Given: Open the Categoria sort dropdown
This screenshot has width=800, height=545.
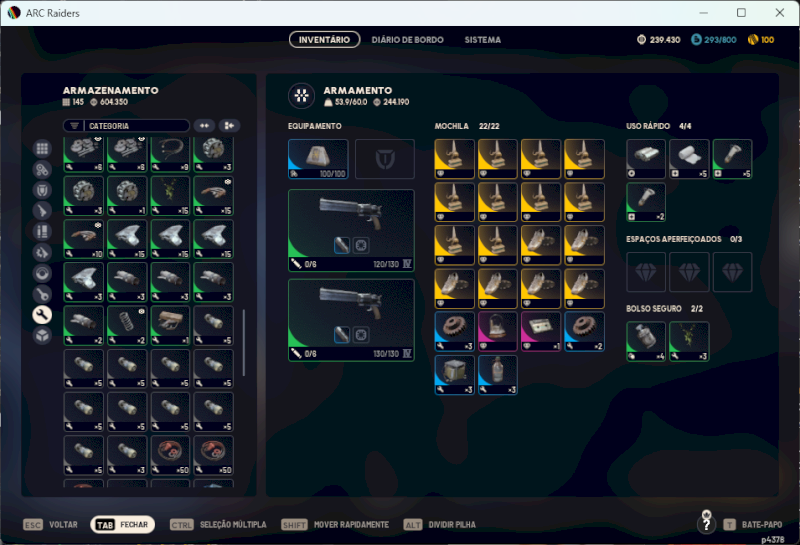Looking at the screenshot, I should [x=127, y=126].
